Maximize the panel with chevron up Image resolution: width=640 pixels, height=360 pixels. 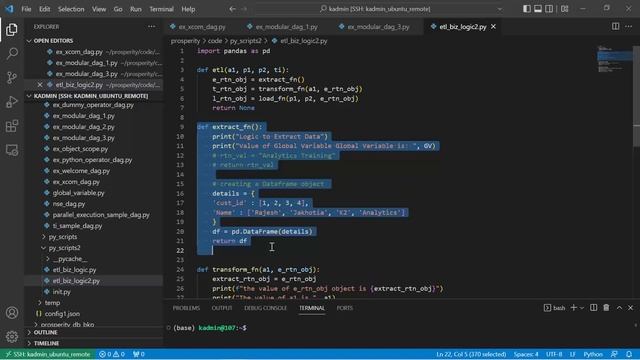click(619, 308)
